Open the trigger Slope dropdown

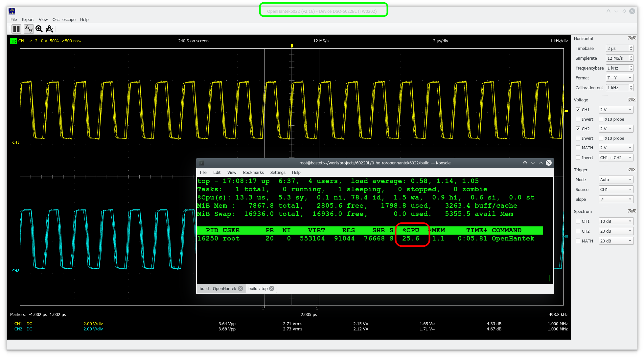[616, 199]
